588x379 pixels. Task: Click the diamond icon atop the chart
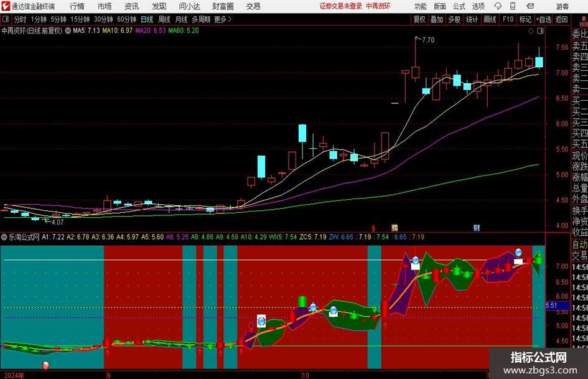531,31
